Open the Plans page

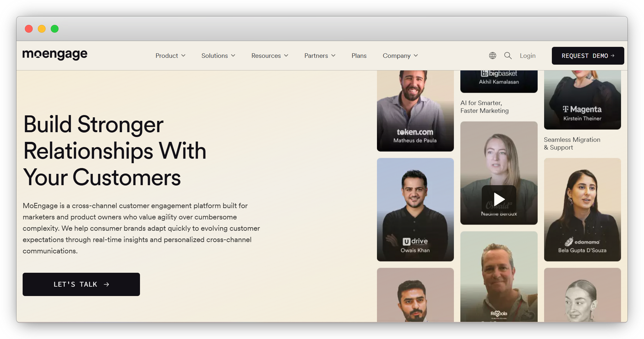pos(359,56)
